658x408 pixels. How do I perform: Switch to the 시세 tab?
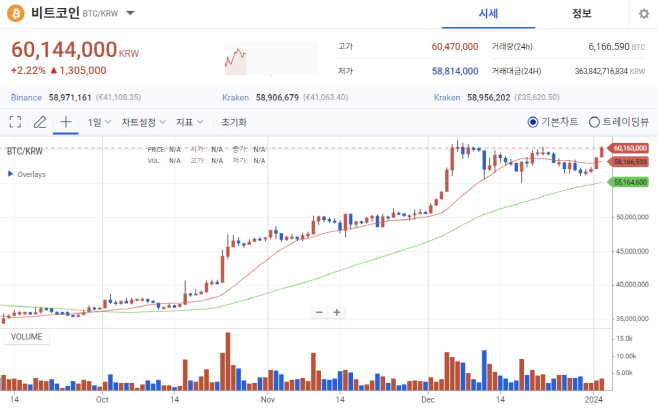[x=488, y=14]
